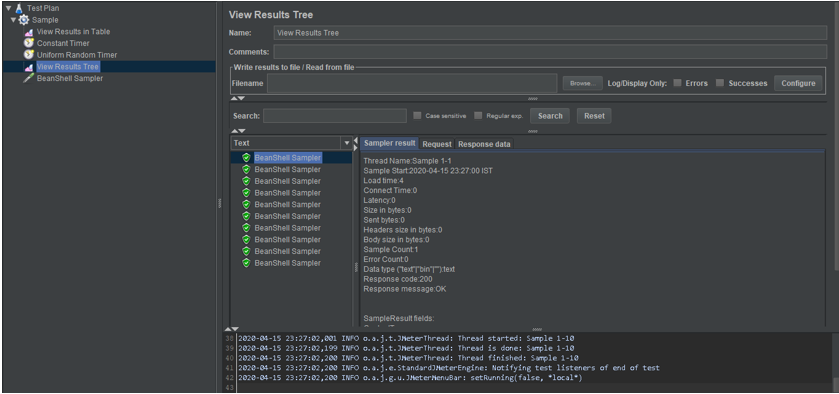Click the Search button
The height and width of the screenshot is (394, 839).
550,116
